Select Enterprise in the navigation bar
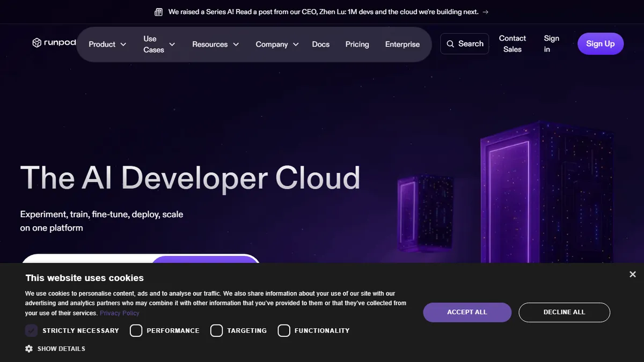The height and width of the screenshot is (362, 644). point(402,45)
